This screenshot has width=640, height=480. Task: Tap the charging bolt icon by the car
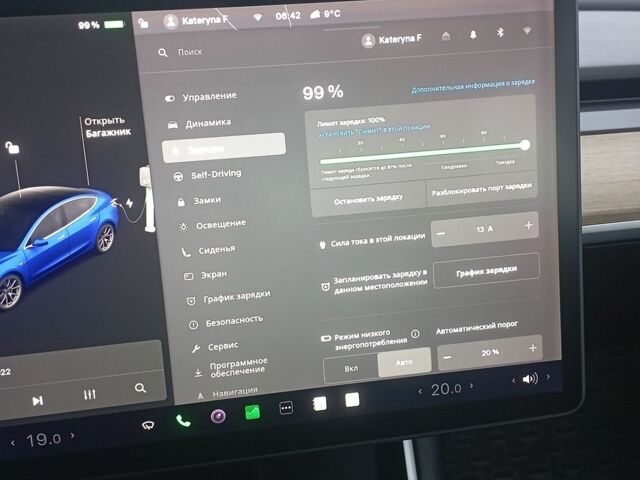coord(129,203)
